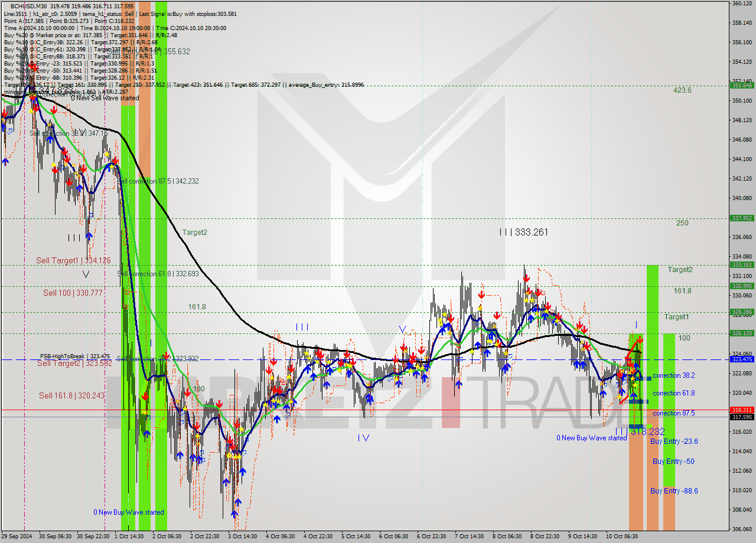Click the 'FSB-HighToBreak | 323.475' label
Image resolution: width=756 pixels, height=543 pixels.
point(75,356)
